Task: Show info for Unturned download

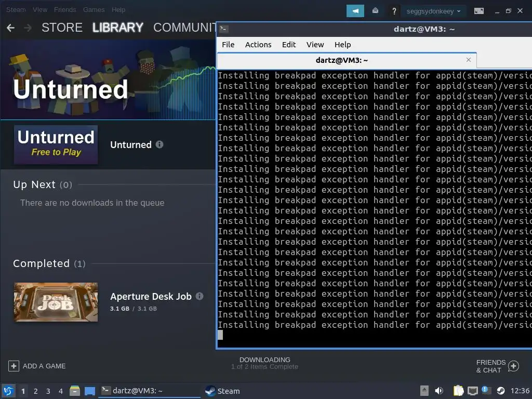Action: [159, 144]
